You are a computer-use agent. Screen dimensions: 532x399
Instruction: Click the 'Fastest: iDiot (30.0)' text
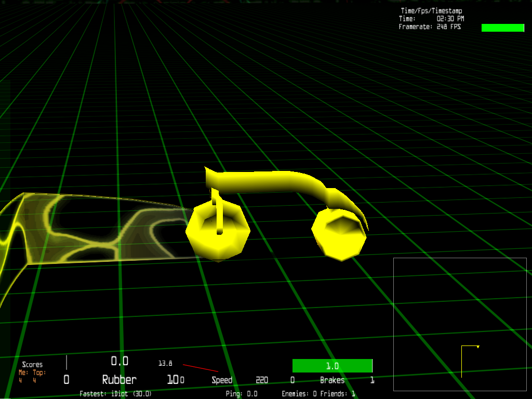coord(115,394)
